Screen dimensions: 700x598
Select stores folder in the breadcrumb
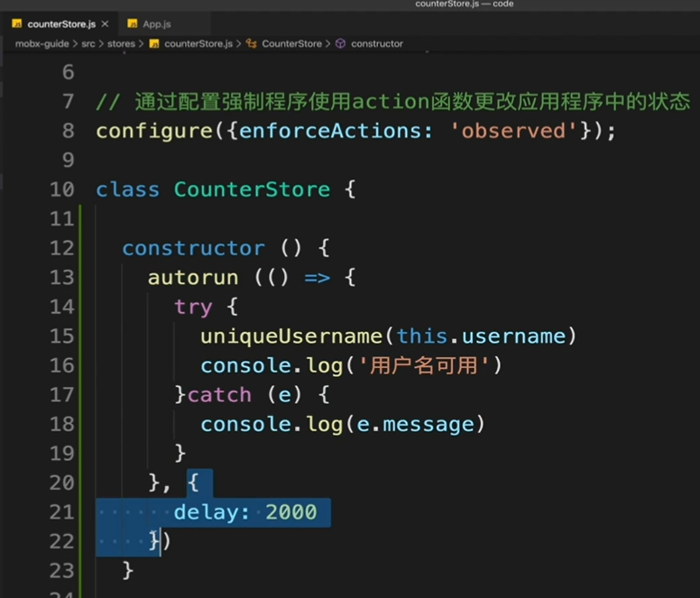tap(121, 43)
